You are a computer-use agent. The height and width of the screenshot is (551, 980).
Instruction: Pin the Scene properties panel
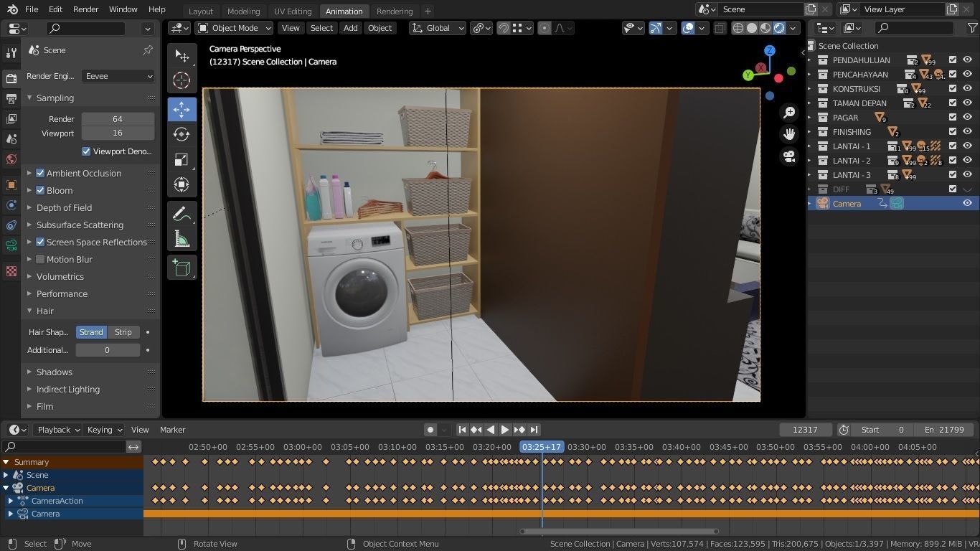tap(148, 50)
